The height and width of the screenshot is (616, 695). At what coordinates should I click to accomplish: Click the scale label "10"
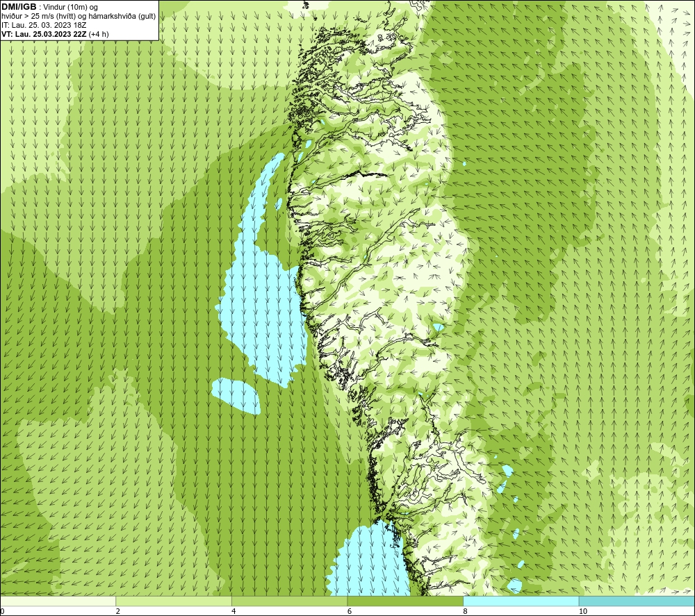pos(583,611)
